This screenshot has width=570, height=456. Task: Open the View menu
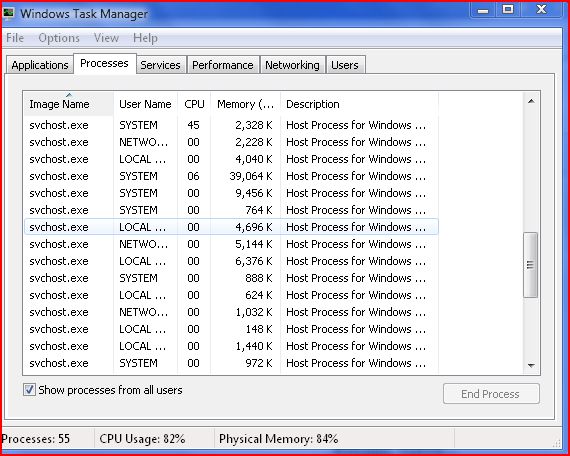[x=106, y=38]
